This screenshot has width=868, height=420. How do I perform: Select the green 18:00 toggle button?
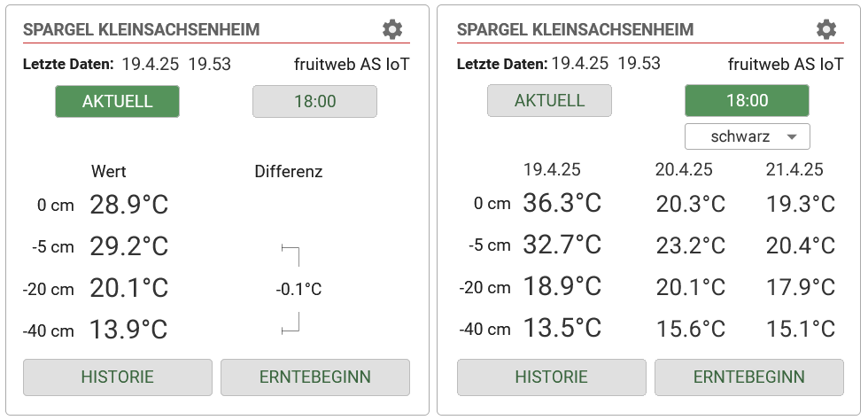click(x=747, y=100)
